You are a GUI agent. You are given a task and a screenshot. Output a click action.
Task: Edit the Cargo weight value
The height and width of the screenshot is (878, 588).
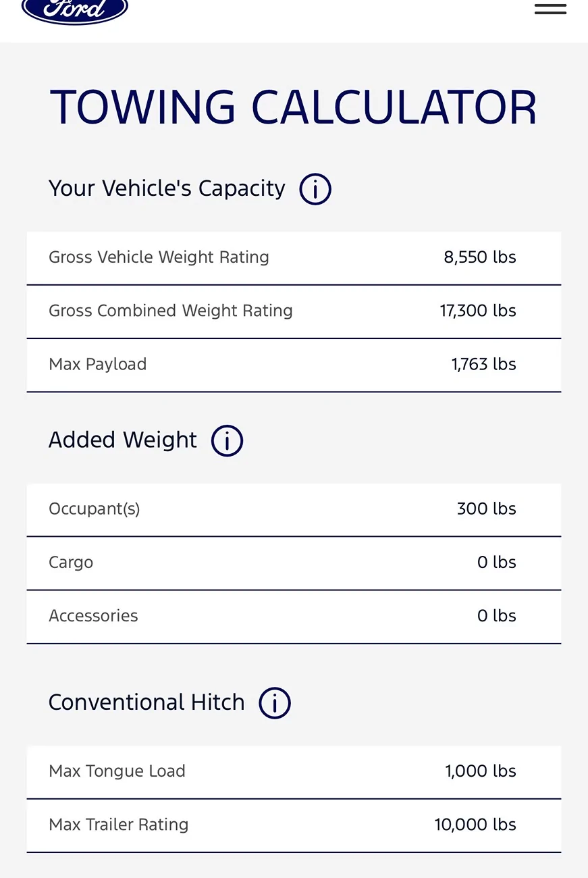pyautogui.click(x=496, y=563)
